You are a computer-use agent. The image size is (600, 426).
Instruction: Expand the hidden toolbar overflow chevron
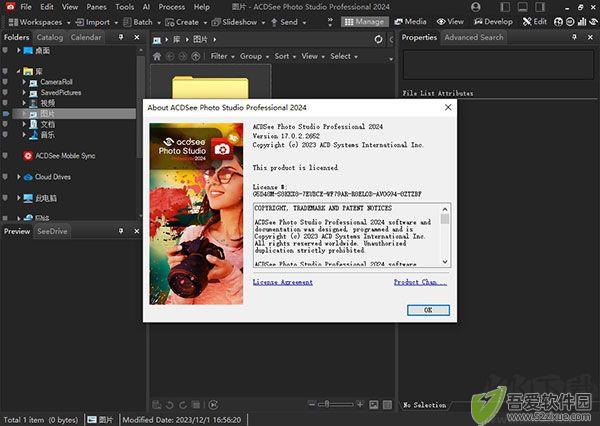point(330,22)
